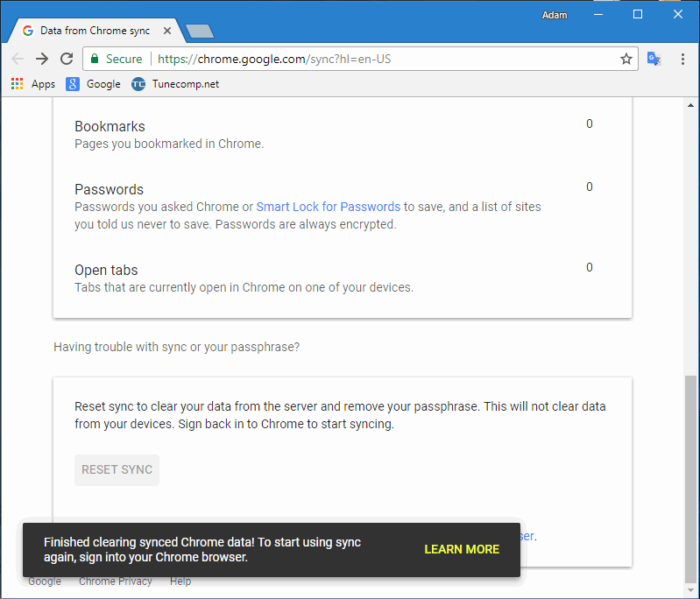This screenshot has height=599, width=700.
Task: Open the Google Translate extension icon
Action: (654, 59)
